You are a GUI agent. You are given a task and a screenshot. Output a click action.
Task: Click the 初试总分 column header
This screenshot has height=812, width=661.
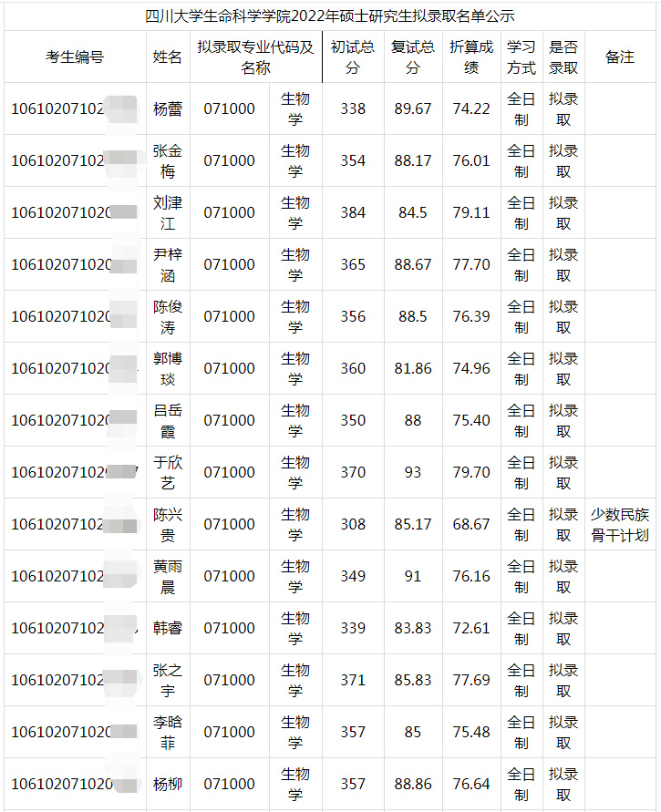coord(353,57)
